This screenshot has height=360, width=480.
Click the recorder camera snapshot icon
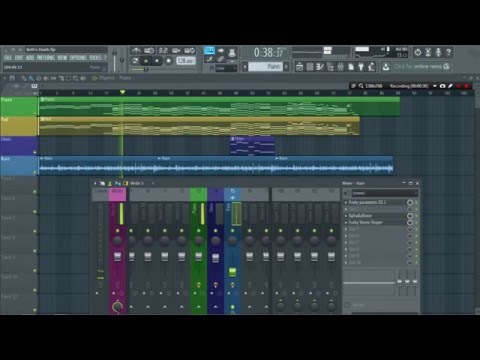pos(442,86)
